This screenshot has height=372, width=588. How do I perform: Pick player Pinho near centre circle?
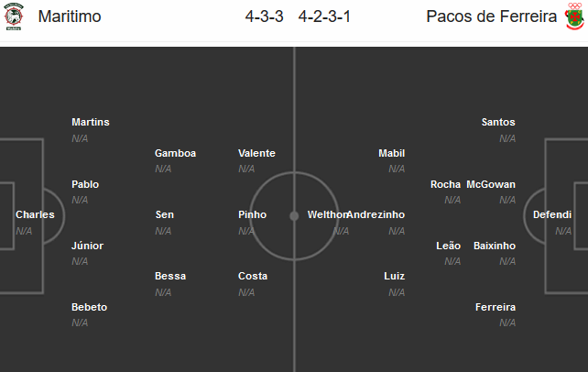click(252, 214)
